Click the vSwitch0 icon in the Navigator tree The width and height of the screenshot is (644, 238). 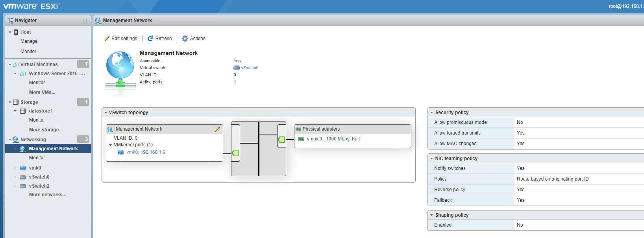[x=23, y=177]
